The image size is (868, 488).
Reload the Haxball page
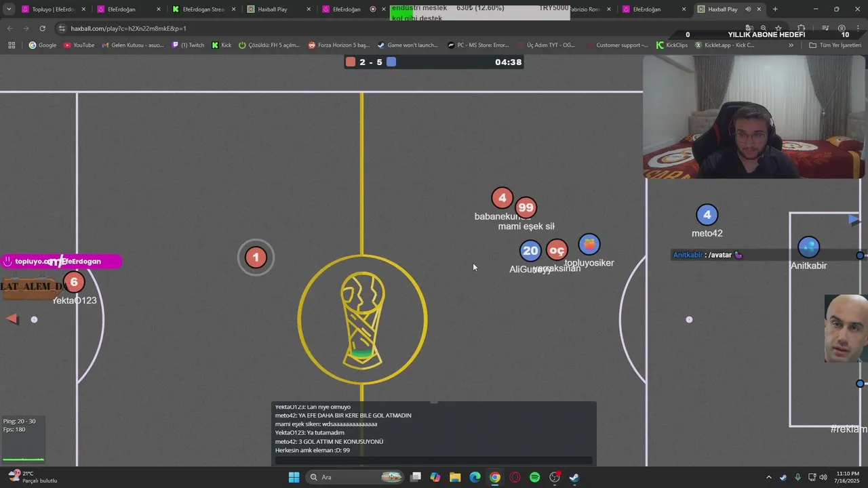coord(42,28)
